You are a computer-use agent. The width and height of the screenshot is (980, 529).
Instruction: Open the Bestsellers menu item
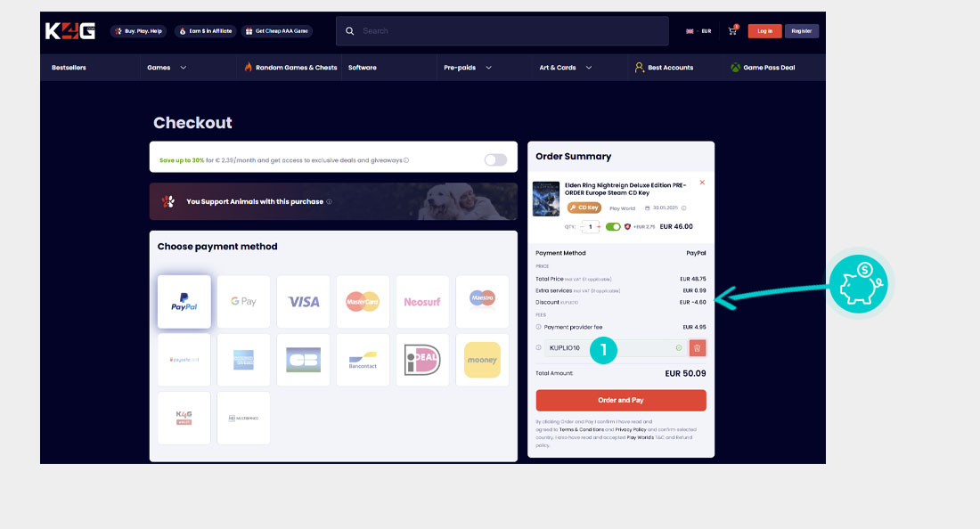point(69,68)
